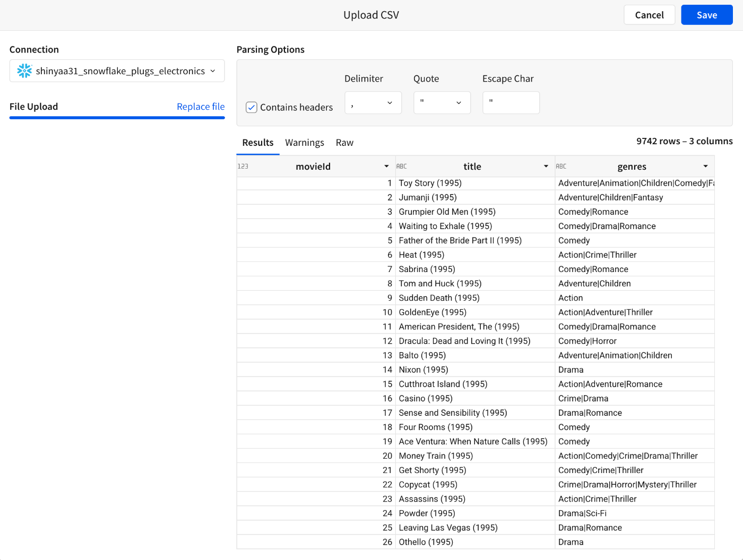
Task: Select the Money Train (1995) cell
Action: [x=475, y=456]
